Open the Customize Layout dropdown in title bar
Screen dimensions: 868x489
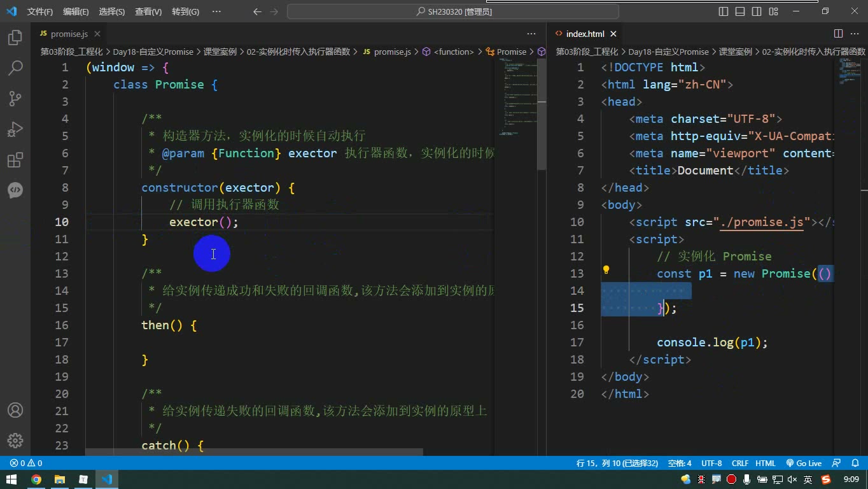(773, 11)
